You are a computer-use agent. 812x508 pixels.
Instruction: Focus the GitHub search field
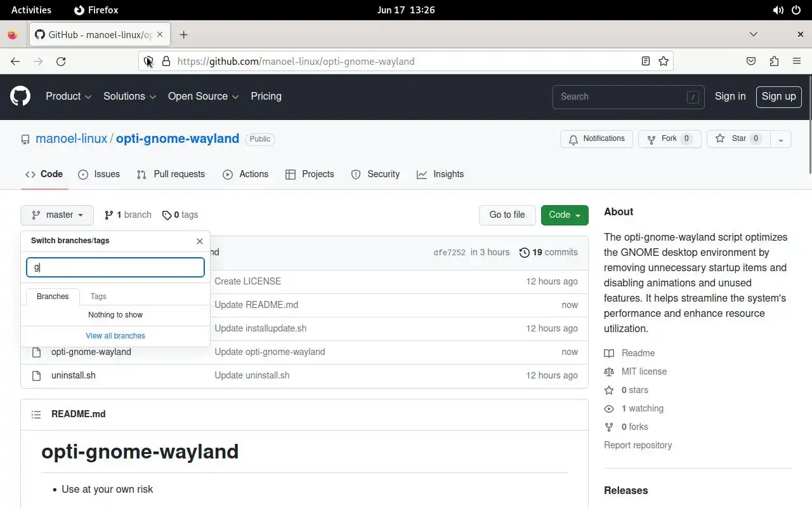click(628, 97)
